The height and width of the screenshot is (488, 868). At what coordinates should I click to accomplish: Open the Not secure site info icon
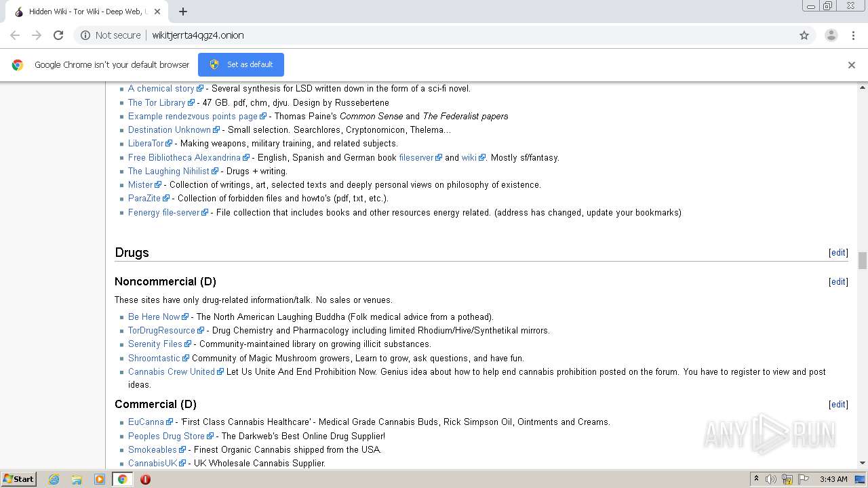click(85, 35)
